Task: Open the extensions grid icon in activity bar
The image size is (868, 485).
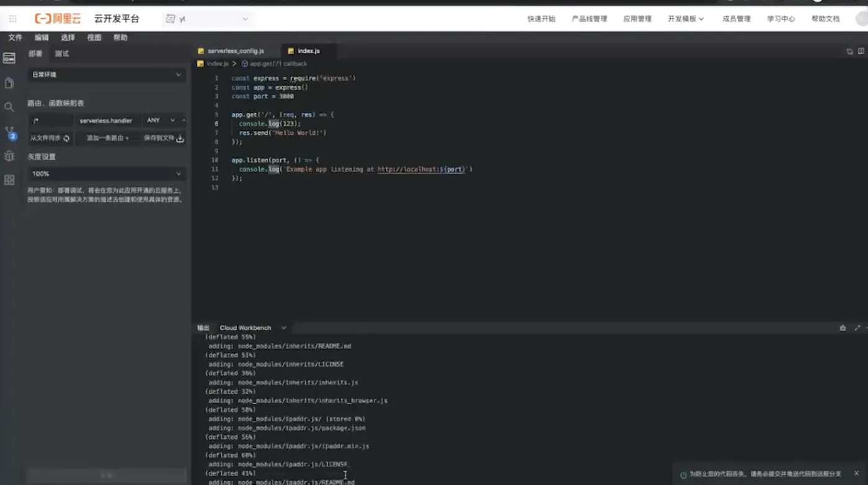Action: 9,180
